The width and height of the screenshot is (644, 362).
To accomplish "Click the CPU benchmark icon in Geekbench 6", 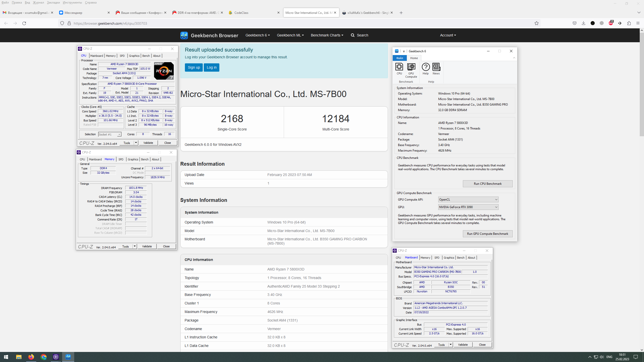I will [399, 69].
